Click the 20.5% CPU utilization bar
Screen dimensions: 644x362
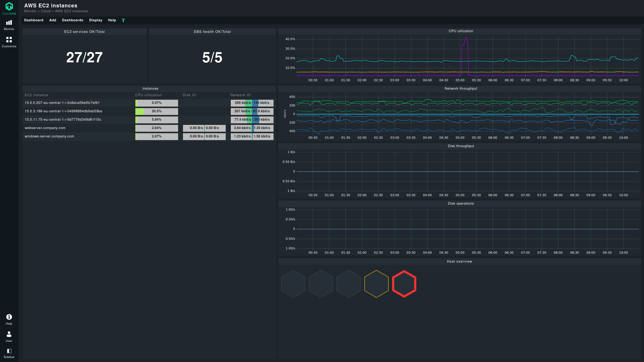pos(157,111)
